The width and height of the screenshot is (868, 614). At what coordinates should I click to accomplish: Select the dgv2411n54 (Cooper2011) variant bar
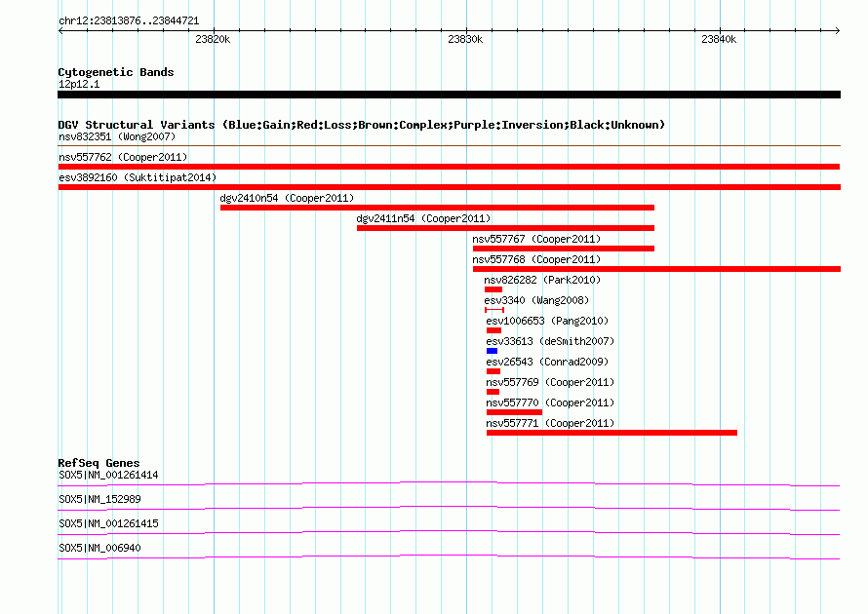tap(505, 228)
